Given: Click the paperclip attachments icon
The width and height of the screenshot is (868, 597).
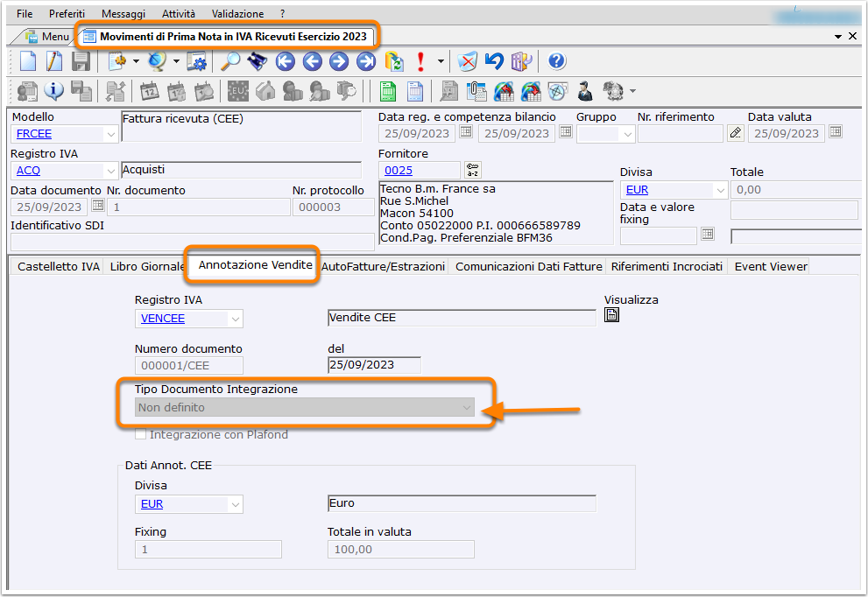Looking at the screenshot, I should [x=476, y=91].
